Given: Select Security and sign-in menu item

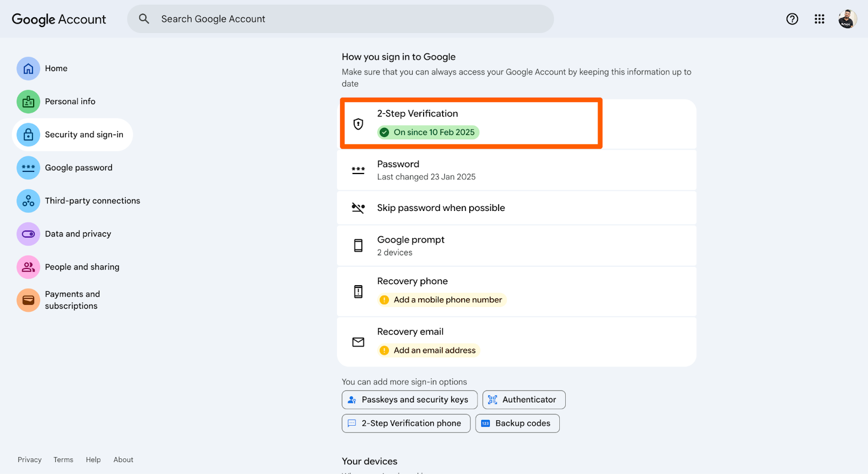Looking at the screenshot, I should (x=84, y=134).
